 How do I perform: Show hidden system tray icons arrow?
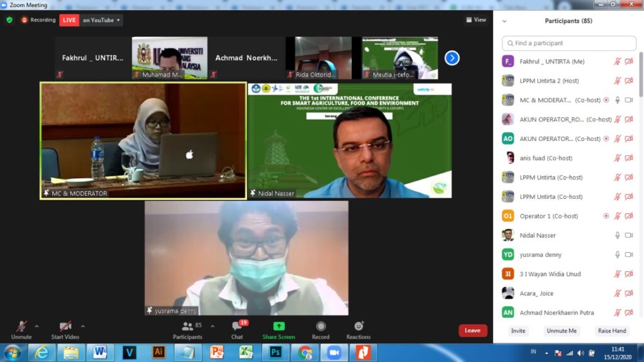tap(547, 353)
